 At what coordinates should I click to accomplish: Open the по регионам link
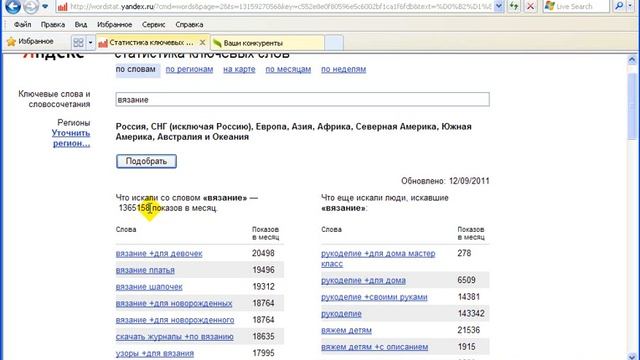pos(189,69)
